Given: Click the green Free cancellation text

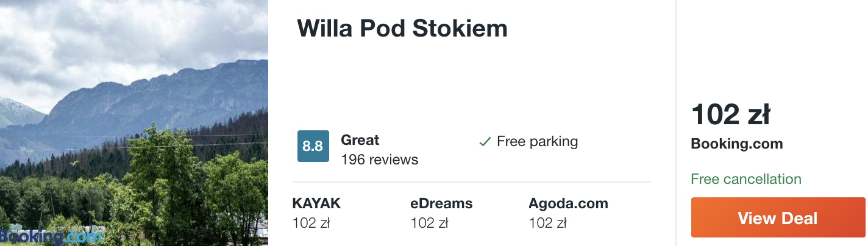Looking at the screenshot, I should click(746, 179).
